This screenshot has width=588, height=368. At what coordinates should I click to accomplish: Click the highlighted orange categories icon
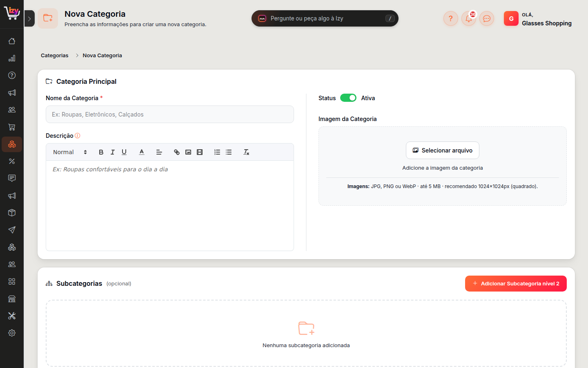pyautogui.click(x=12, y=144)
